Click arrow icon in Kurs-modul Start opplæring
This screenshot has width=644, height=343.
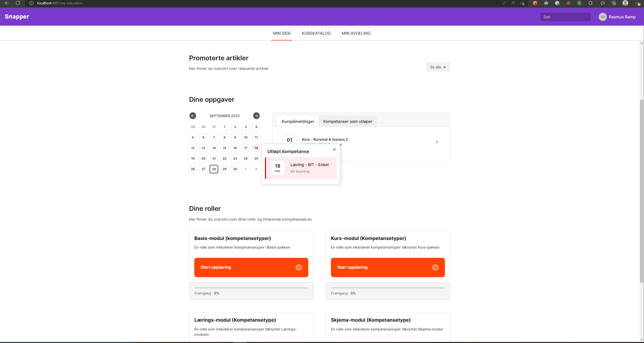coord(435,267)
